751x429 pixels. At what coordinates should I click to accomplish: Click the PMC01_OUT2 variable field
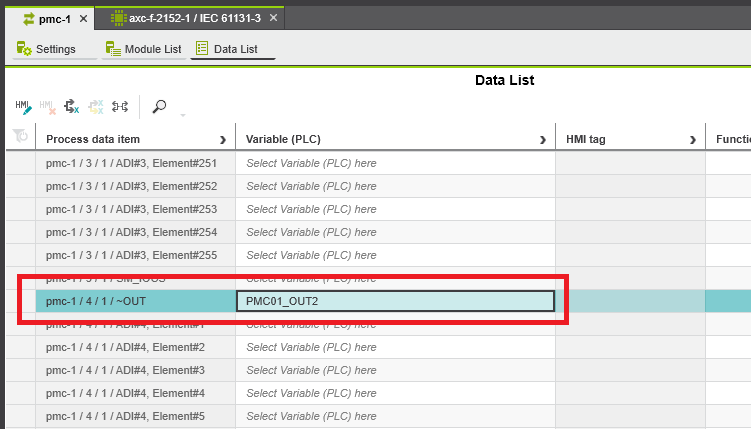tap(394, 301)
